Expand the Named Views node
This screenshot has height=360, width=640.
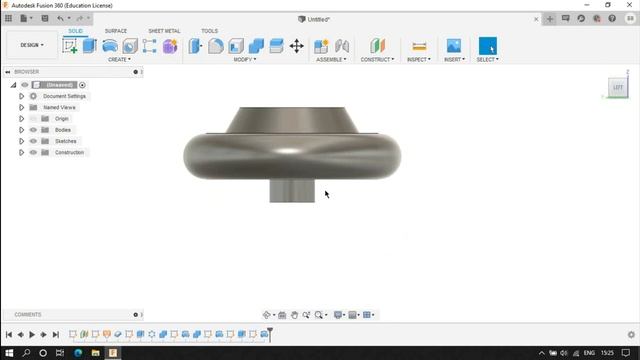22,107
